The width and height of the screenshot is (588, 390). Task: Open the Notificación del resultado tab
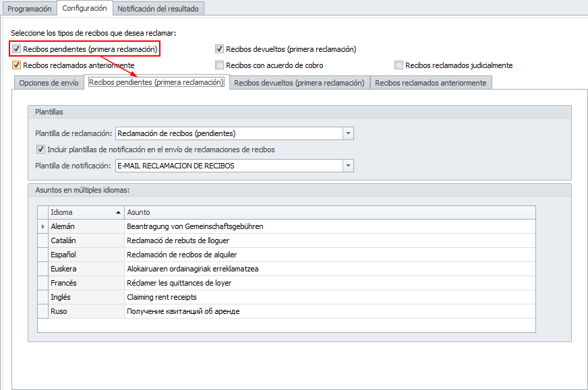point(158,9)
